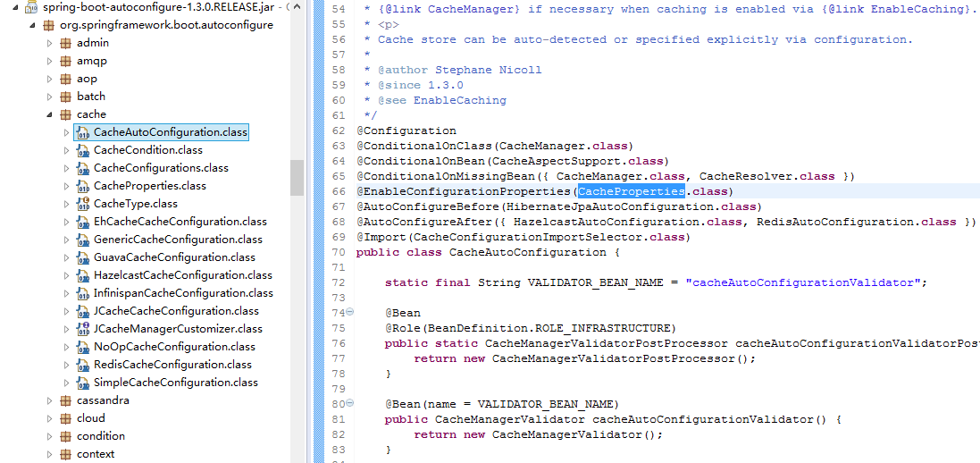
Task: Click the CacheCondition.class file icon
Action: (82, 150)
